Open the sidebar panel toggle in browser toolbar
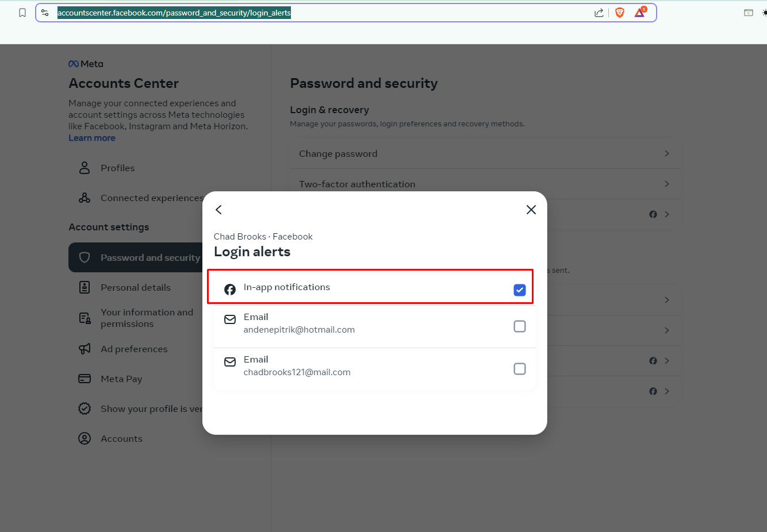Screen dimensions: 767x532 [749, 13]
